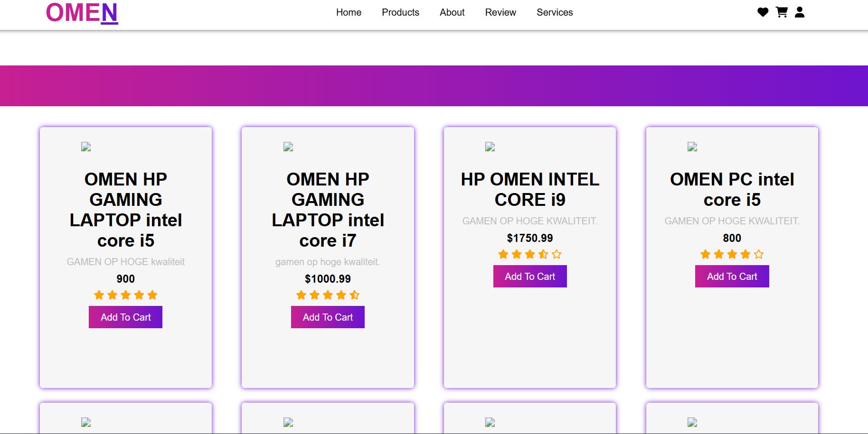This screenshot has height=434, width=868.
Task: Click the broken image icon on the i9 card
Action: pyautogui.click(x=490, y=146)
